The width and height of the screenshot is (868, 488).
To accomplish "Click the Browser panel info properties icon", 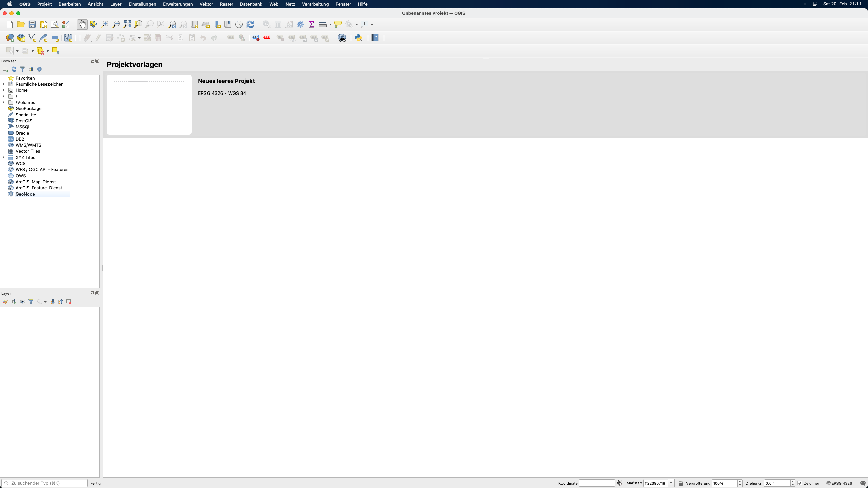I will 39,69.
